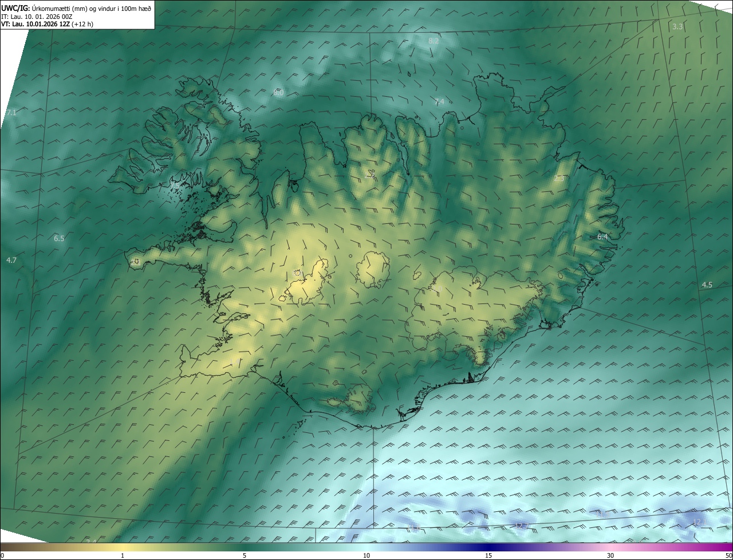733x560 pixels.
Task: Click the initial time line 'IT: Lau. 10. 01. 2026 00Z'
Action: pyautogui.click(x=37, y=17)
